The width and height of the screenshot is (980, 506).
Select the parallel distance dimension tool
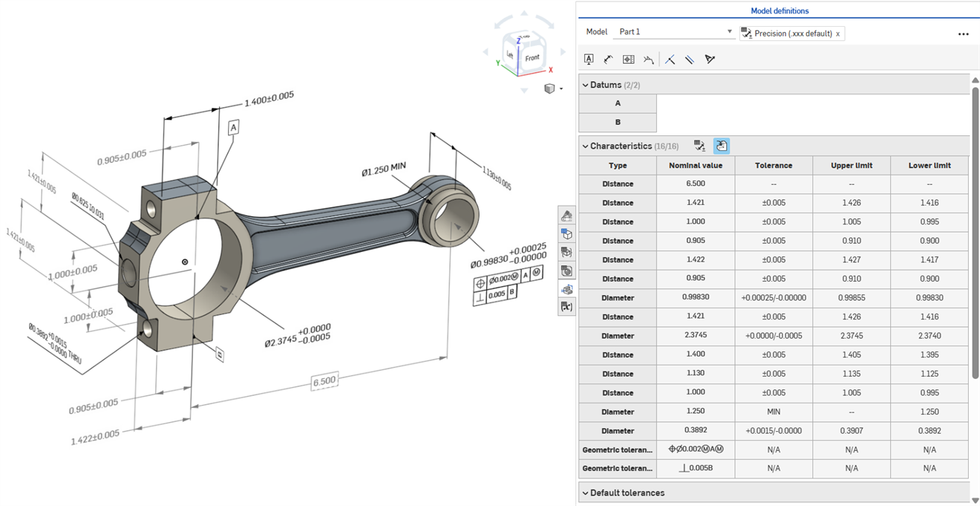pyautogui.click(x=689, y=59)
